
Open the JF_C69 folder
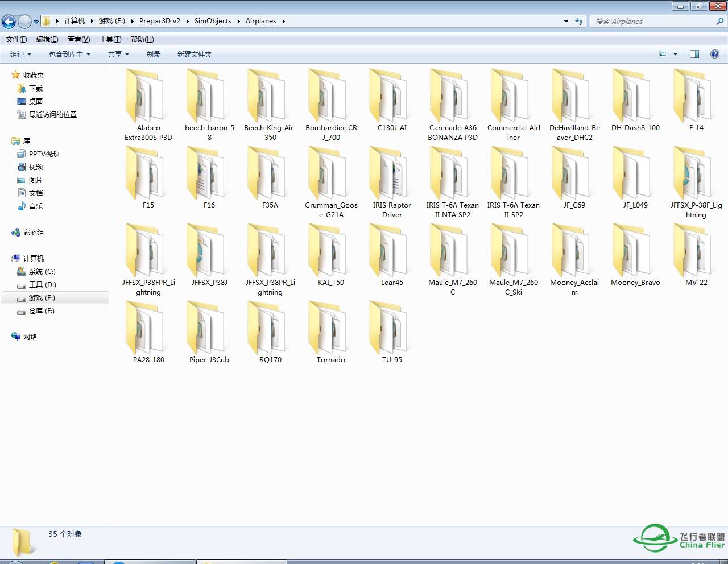(x=574, y=177)
